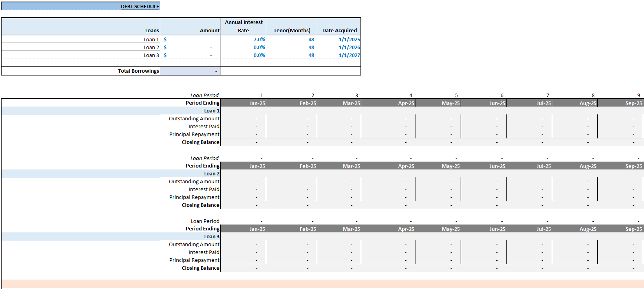This screenshot has height=289, width=644.
Task: Click Mar-25 header in Loan 1 section
Action: [339, 103]
